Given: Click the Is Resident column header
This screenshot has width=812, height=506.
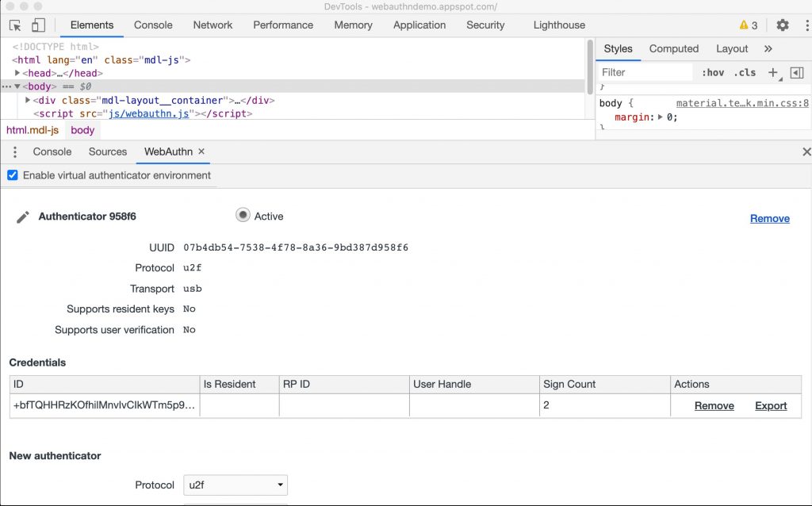Looking at the screenshot, I should [239, 385].
